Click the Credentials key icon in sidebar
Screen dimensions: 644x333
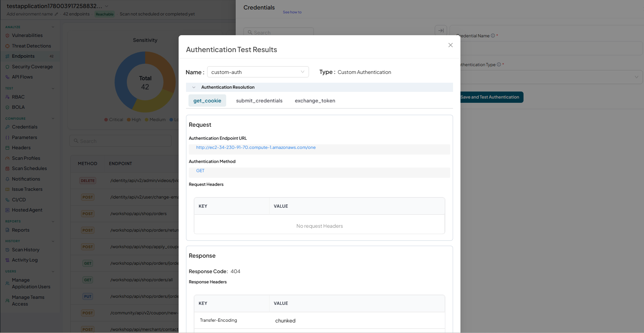[7, 127]
